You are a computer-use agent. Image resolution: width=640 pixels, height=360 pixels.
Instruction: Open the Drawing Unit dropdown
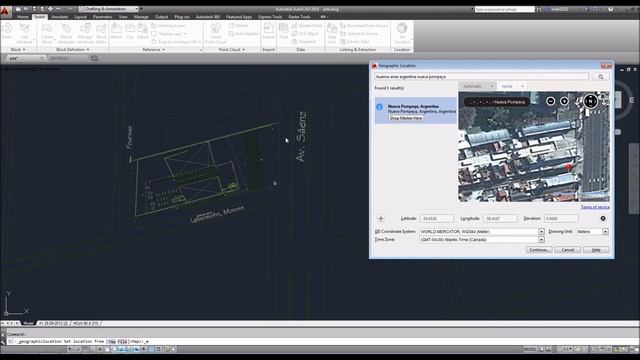[x=605, y=231]
